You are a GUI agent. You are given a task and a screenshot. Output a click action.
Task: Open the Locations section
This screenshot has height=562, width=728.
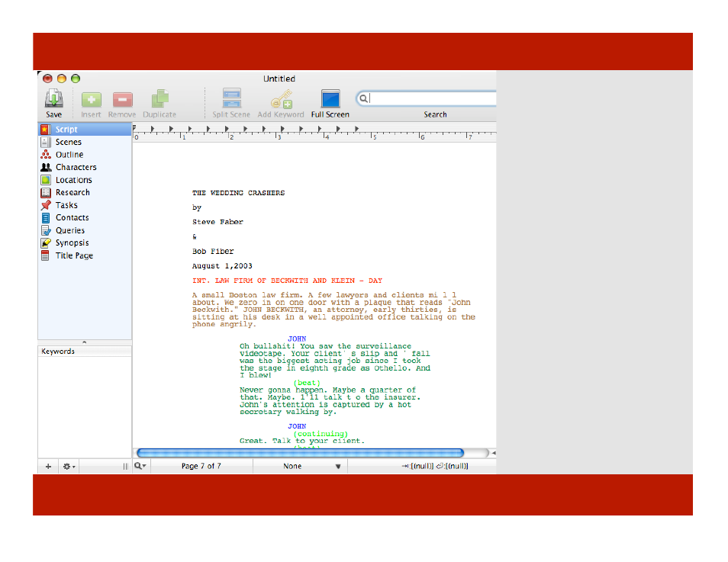[x=85, y=180]
